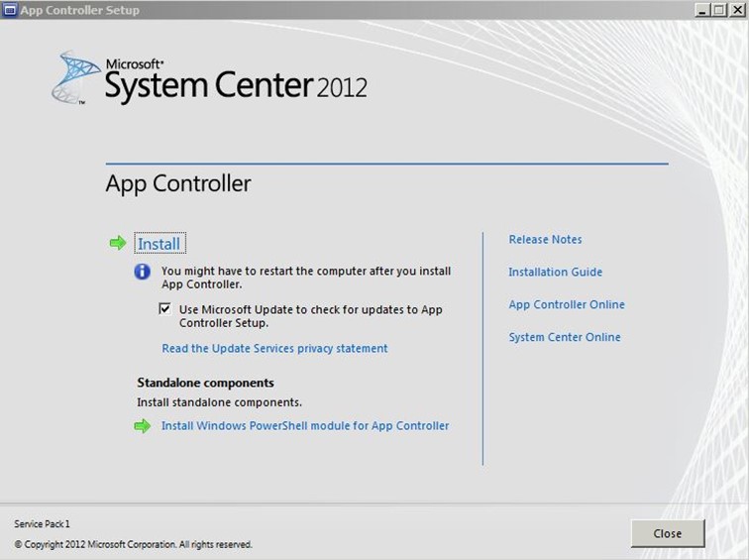Install Windows PowerShell module for App Controller
The height and width of the screenshot is (560, 749).
[x=305, y=426]
